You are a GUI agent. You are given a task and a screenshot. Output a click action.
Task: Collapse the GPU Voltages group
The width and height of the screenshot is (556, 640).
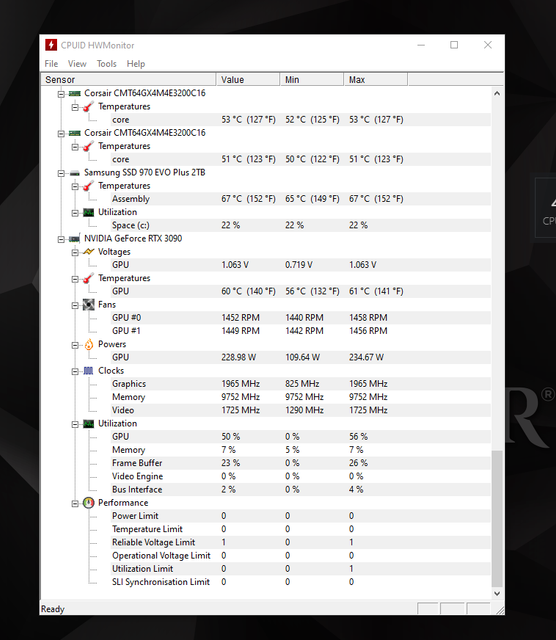75,253
